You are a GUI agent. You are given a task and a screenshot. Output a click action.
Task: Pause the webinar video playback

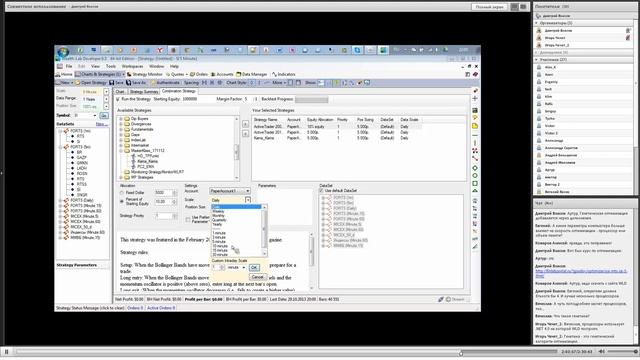pyautogui.click(x=7, y=351)
